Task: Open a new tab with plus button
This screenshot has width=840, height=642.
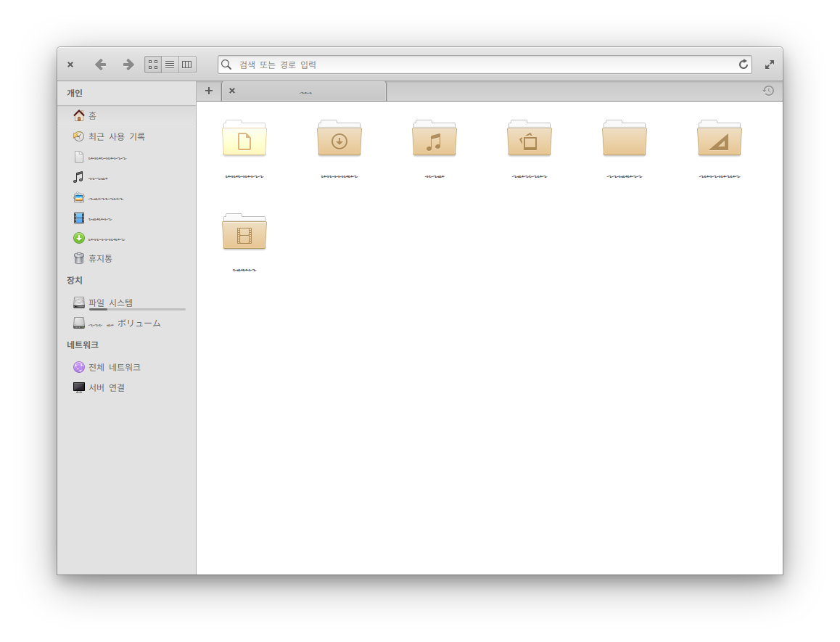Action: pos(209,91)
